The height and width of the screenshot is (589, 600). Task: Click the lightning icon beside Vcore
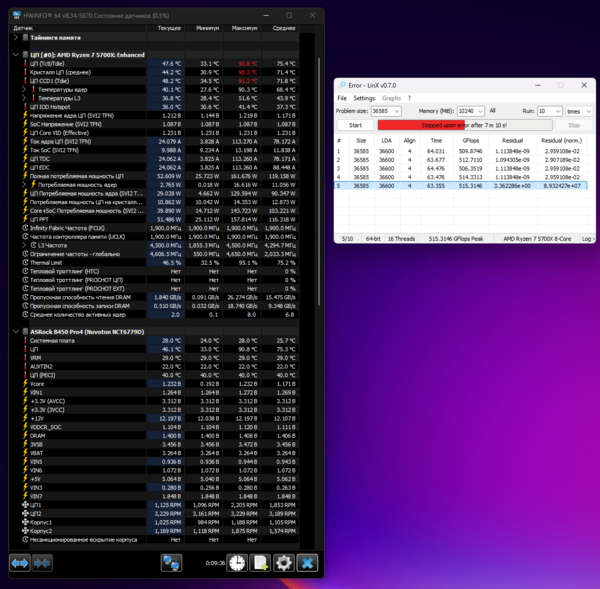[x=25, y=383]
